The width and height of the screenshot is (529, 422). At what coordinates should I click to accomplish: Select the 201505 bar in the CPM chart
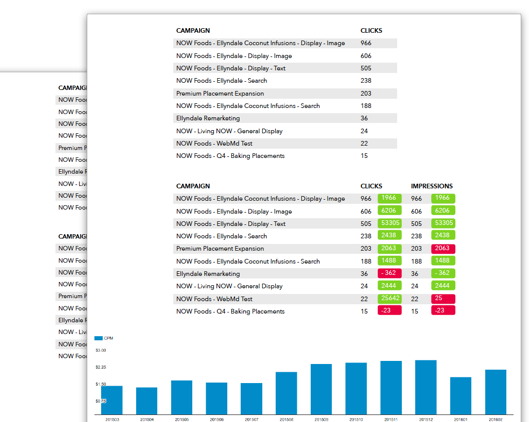point(182,397)
